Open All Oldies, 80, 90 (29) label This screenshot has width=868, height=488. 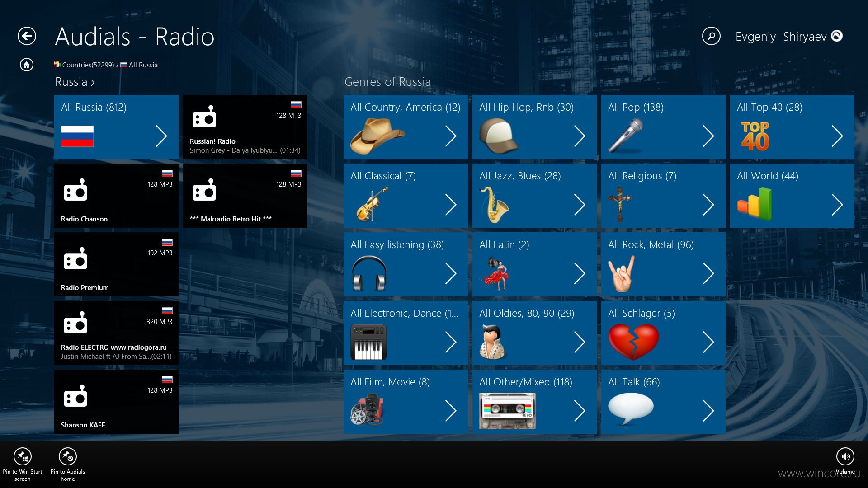click(x=527, y=313)
